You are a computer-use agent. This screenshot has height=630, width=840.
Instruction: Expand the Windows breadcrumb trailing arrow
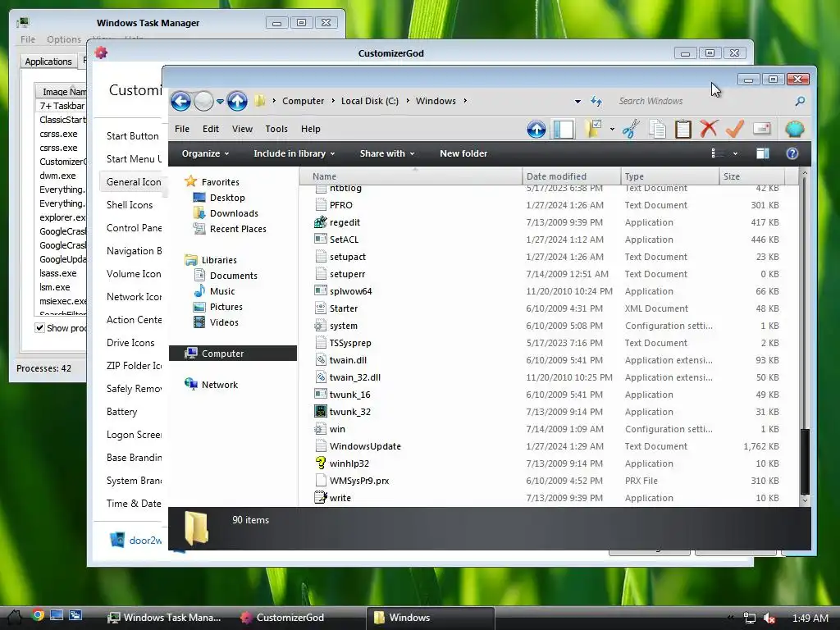[x=465, y=101]
